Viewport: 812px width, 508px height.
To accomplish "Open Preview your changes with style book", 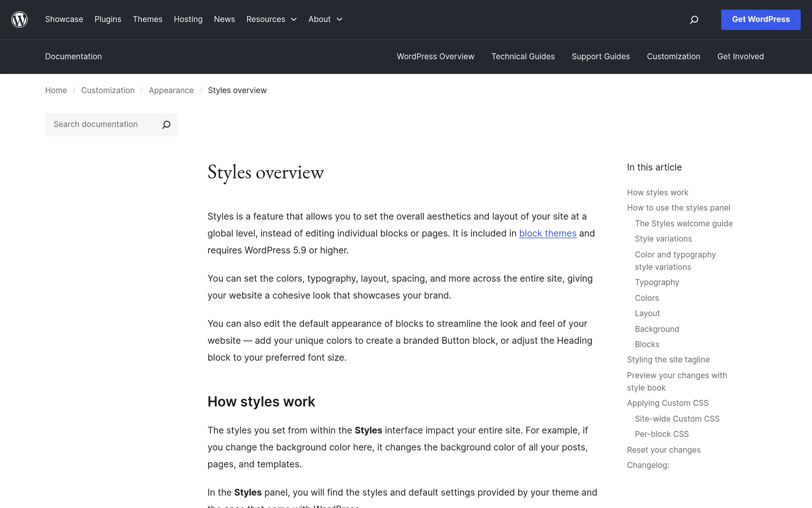I will tap(677, 381).
